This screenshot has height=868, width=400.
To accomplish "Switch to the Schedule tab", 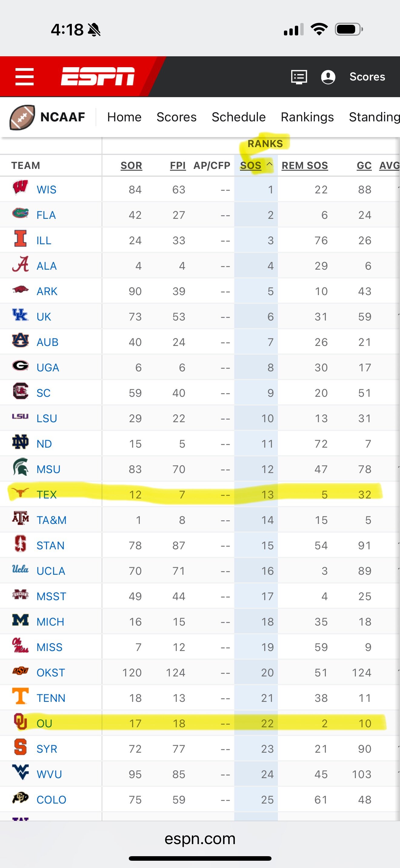I will coord(238,117).
